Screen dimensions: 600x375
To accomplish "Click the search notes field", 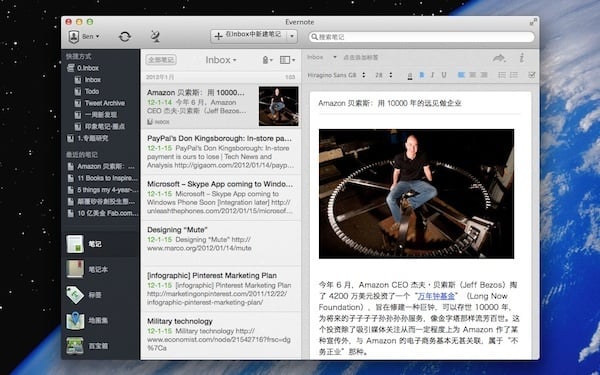I will tap(421, 37).
